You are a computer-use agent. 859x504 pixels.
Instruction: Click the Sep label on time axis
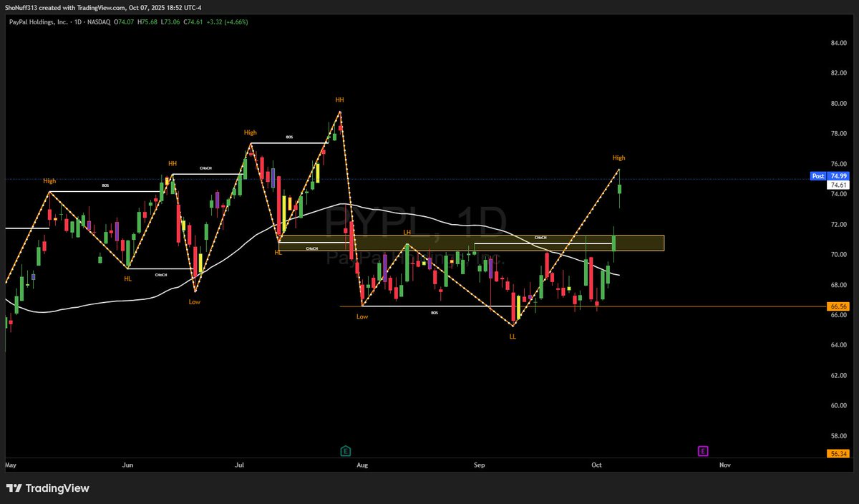480,465
